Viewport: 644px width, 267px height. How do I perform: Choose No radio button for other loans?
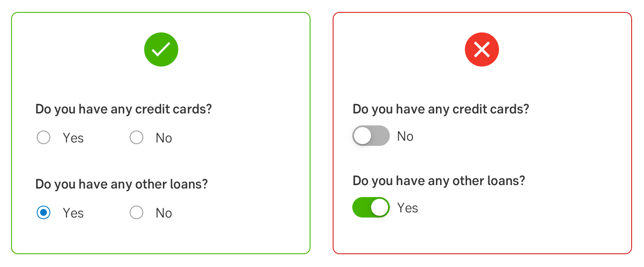[136, 212]
